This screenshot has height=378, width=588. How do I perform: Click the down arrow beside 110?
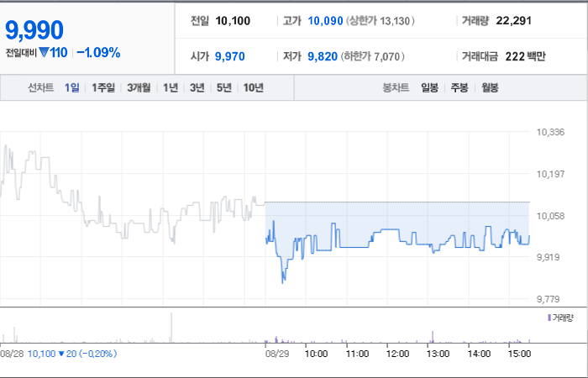click(x=44, y=52)
